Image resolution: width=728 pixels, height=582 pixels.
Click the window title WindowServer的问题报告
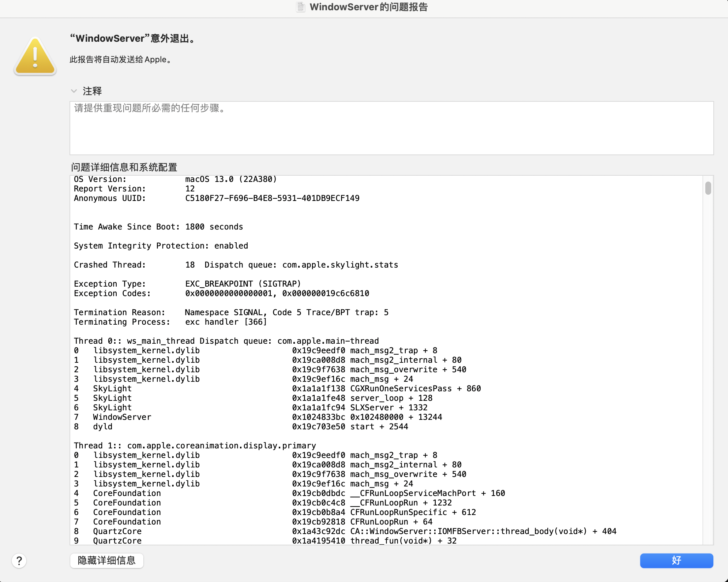pyautogui.click(x=368, y=7)
